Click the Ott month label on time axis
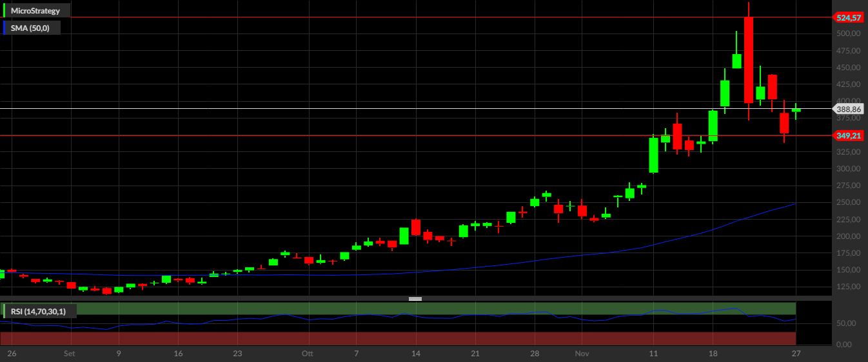868x362 pixels. pos(306,354)
